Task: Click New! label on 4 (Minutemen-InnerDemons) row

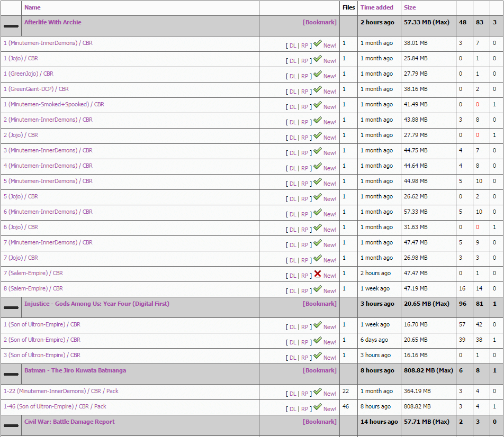Action: [330, 168]
